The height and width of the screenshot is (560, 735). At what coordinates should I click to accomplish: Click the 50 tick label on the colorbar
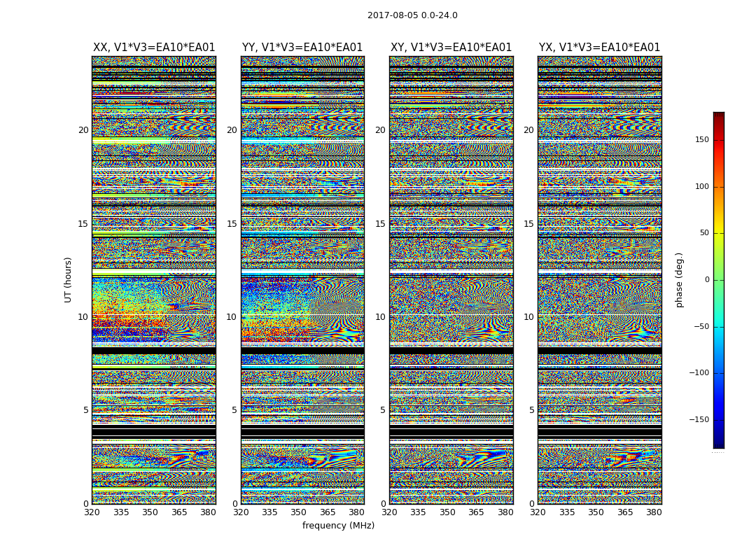click(x=704, y=233)
